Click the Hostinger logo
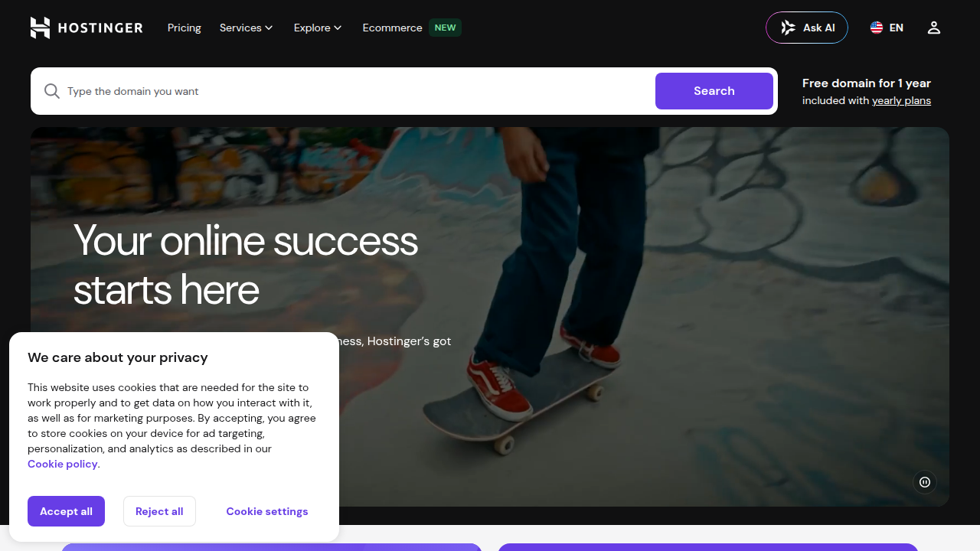The width and height of the screenshot is (980, 551). coord(87,28)
